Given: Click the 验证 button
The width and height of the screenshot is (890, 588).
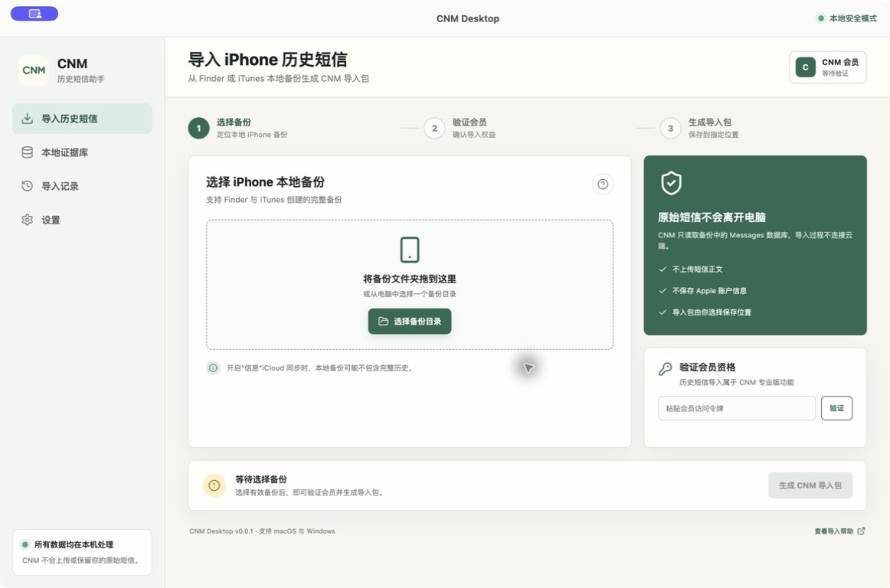Looking at the screenshot, I should tap(836, 408).
